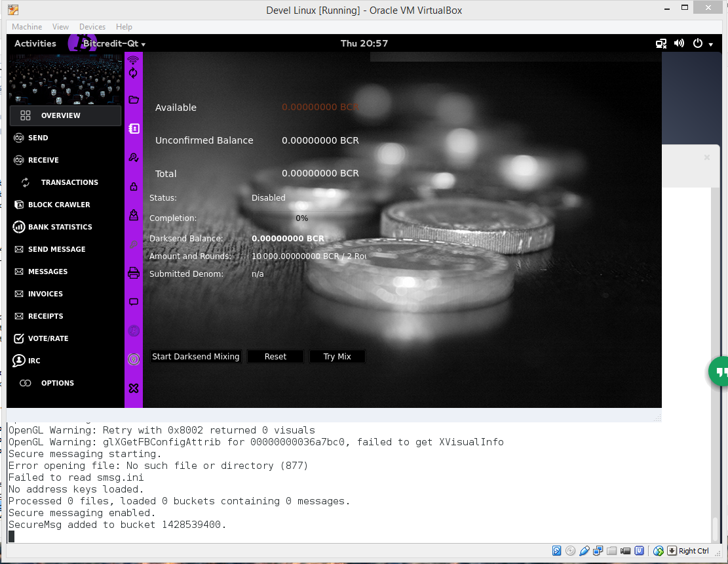
Task: Click the volume speaker icon in top bar
Action: (680, 43)
